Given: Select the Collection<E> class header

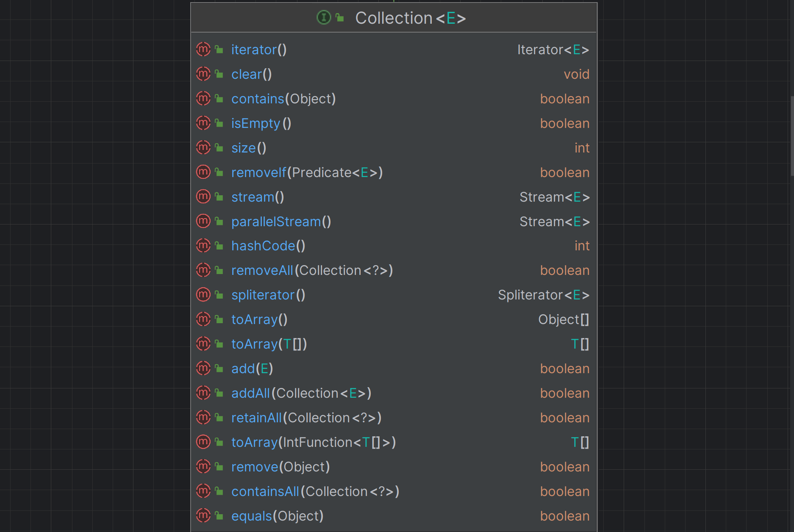Looking at the screenshot, I should tap(394, 18).
